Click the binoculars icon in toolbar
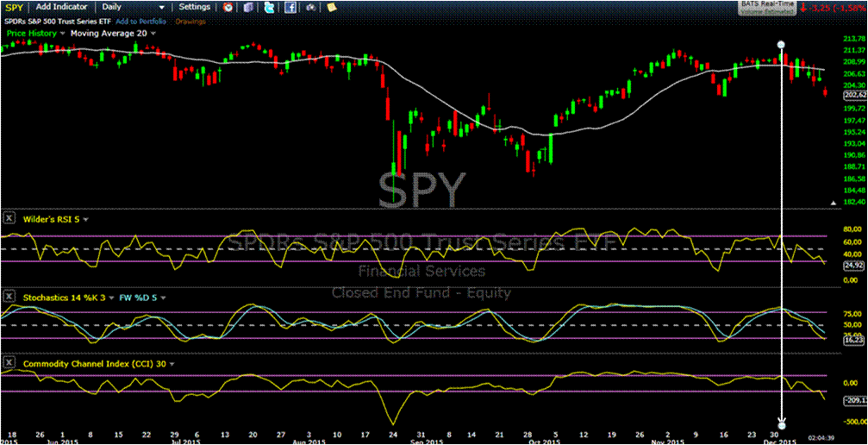 (x=310, y=7)
